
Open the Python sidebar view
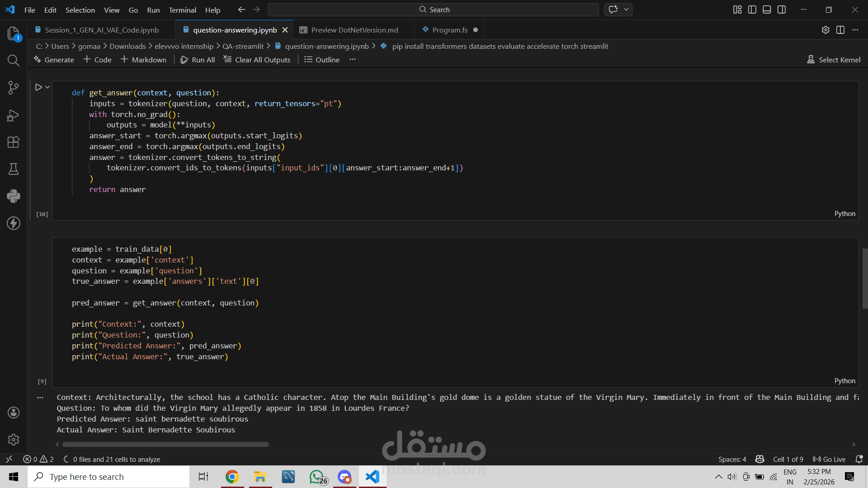point(14,196)
